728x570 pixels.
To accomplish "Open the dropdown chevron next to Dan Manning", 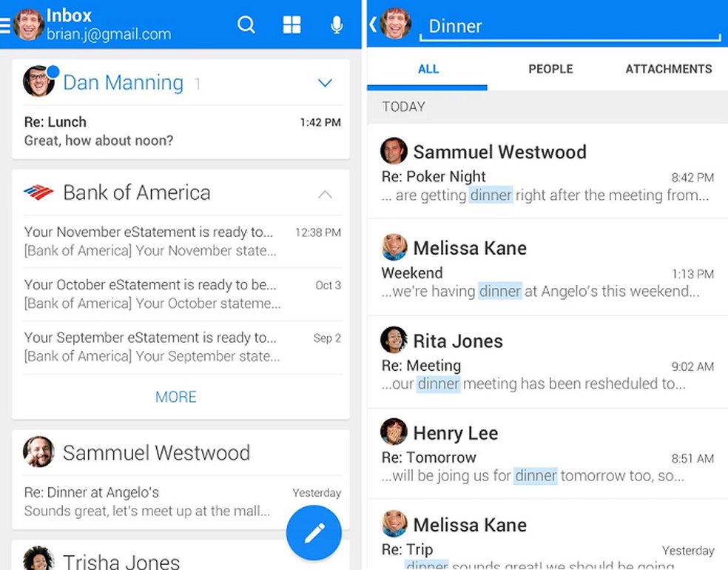I will (x=325, y=83).
